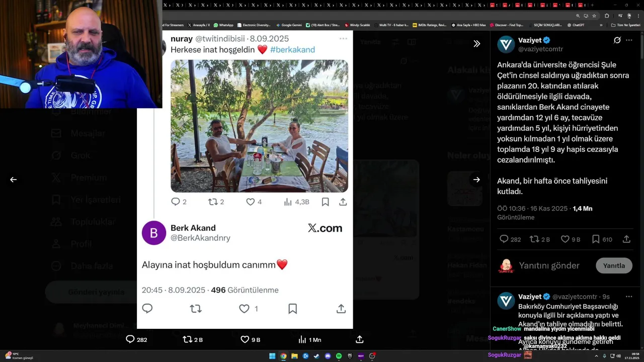Image resolution: width=644 pixels, height=362 pixels.
Task: Open 'Anasayfa / X' bookmark
Action: click(x=199, y=25)
